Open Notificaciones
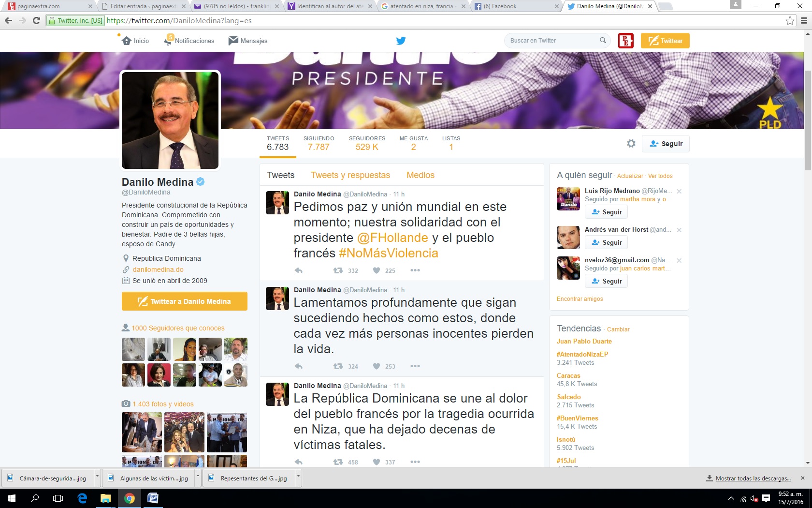The height and width of the screenshot is (508, 812). (x=189, y=41)
